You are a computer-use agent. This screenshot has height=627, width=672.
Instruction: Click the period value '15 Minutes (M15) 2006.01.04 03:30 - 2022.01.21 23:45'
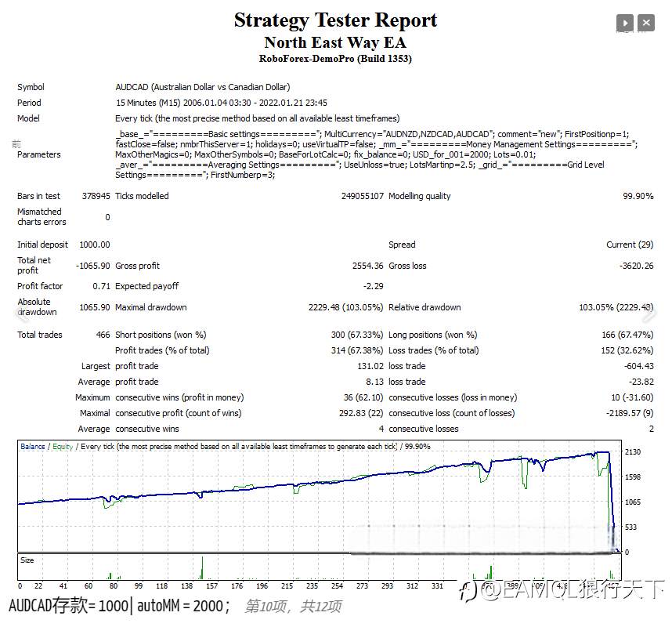pyautogui.click(x=222, y=103)
